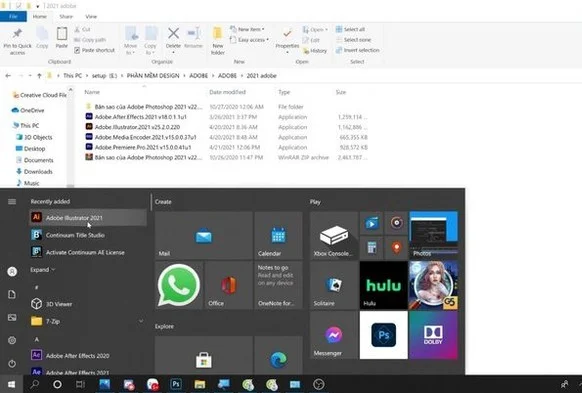Open the Calendar tile
The width and height of the screenshot is (582, 393).
pos(278,235)
